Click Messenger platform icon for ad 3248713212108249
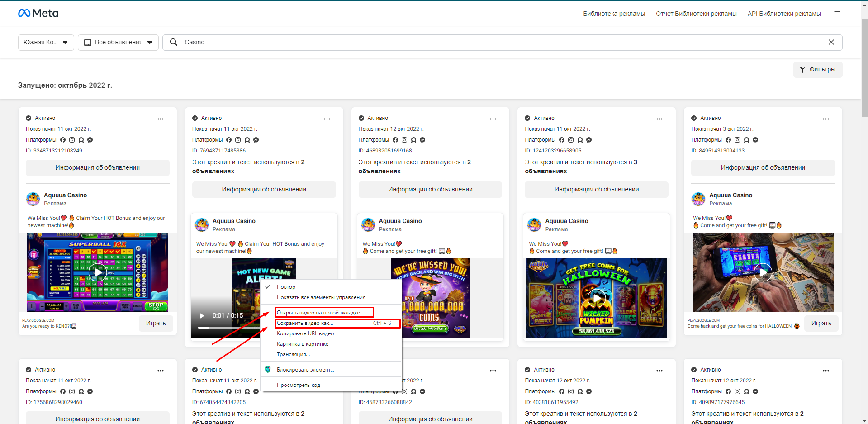The height and width of the screenshot is (424, 868). coord(90,140)
